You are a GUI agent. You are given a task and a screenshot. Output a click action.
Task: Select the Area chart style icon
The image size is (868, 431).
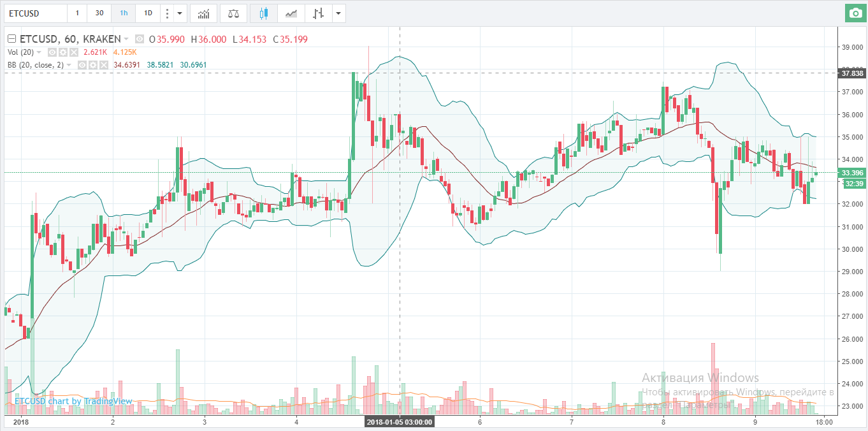(x=291, y=13)
